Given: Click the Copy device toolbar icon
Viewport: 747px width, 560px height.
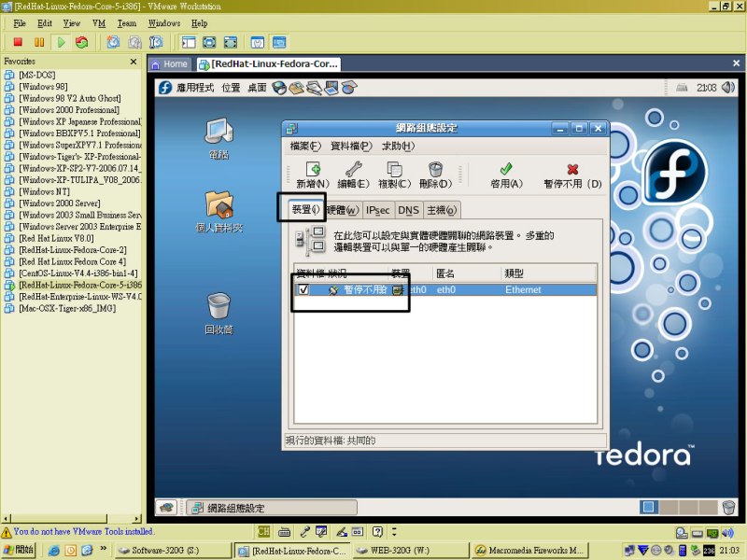Looking at the screenshot, I should click(x=394, y=169).
